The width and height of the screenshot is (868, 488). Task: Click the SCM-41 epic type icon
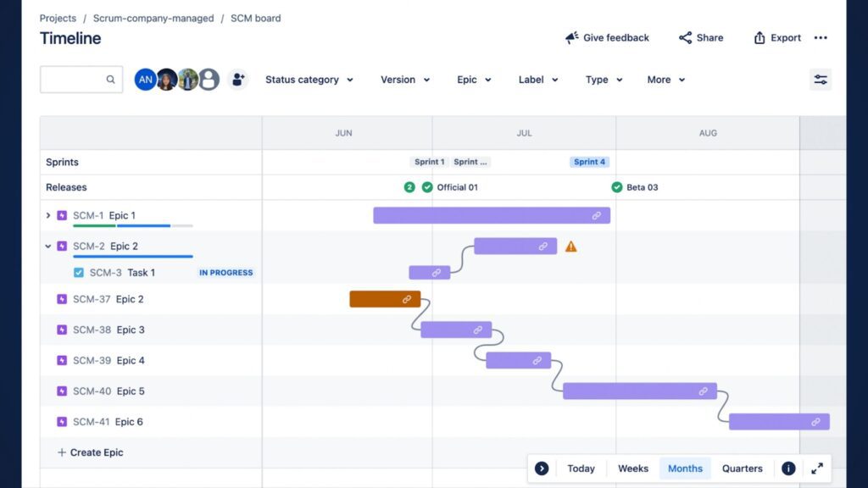point(62,422)
